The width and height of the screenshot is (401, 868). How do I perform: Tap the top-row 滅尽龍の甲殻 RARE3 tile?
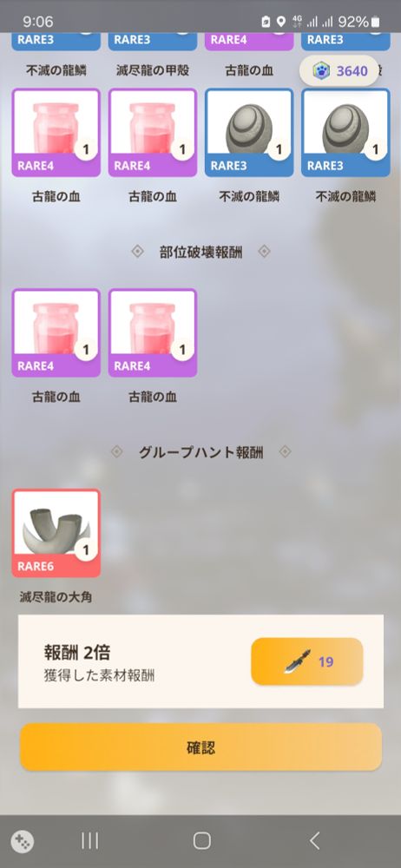point(152,42)
